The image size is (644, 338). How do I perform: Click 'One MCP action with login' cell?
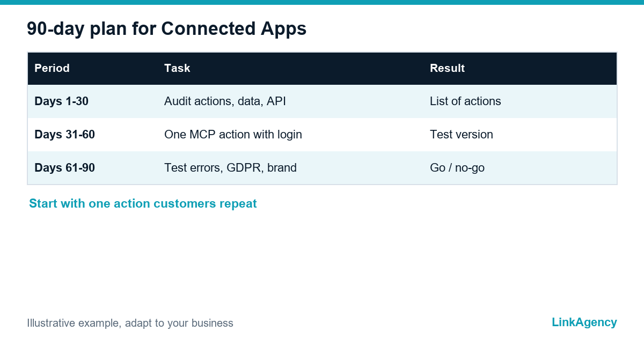(233, 135)
